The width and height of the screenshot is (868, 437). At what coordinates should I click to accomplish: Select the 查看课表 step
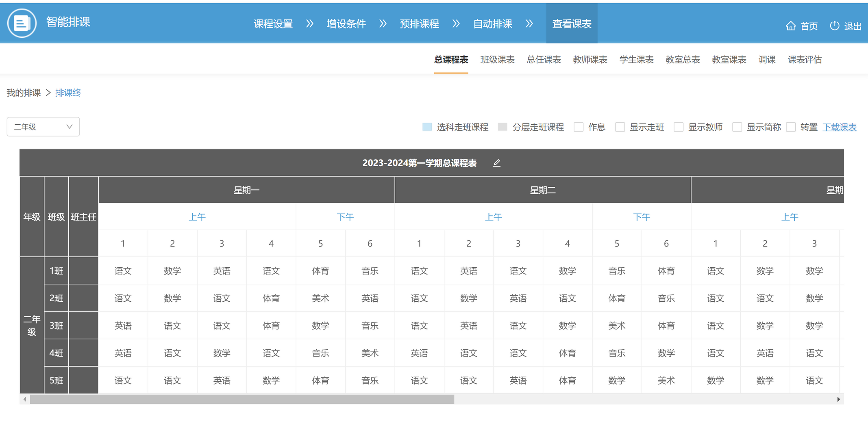(x=572, y=24)
